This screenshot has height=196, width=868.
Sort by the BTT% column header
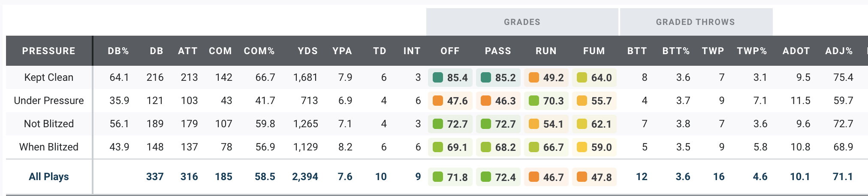point(676,51)
